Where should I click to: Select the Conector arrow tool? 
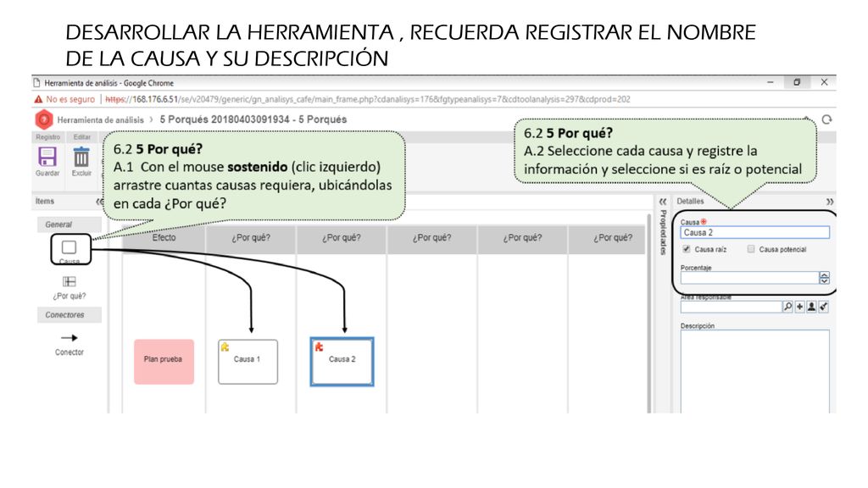[x=70, y=337]
